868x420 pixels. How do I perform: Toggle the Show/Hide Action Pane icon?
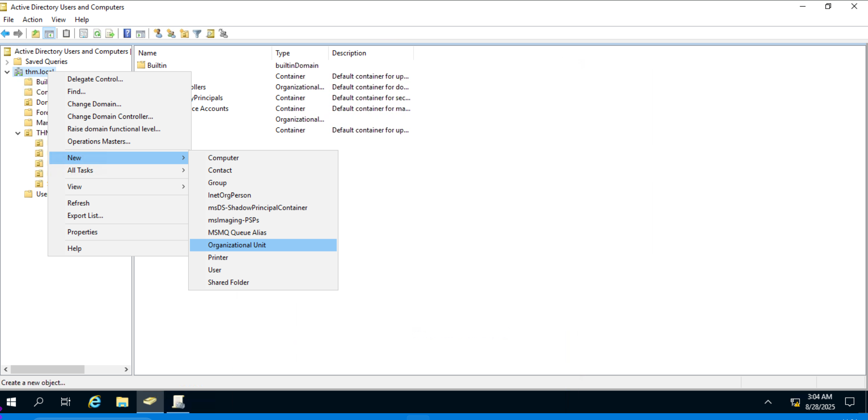[x=141, y=34]
